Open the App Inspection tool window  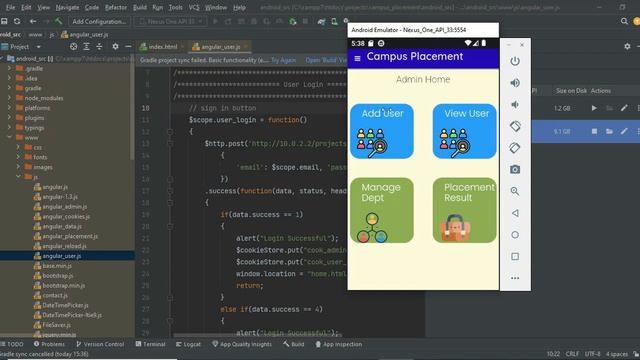click(338, 344)
